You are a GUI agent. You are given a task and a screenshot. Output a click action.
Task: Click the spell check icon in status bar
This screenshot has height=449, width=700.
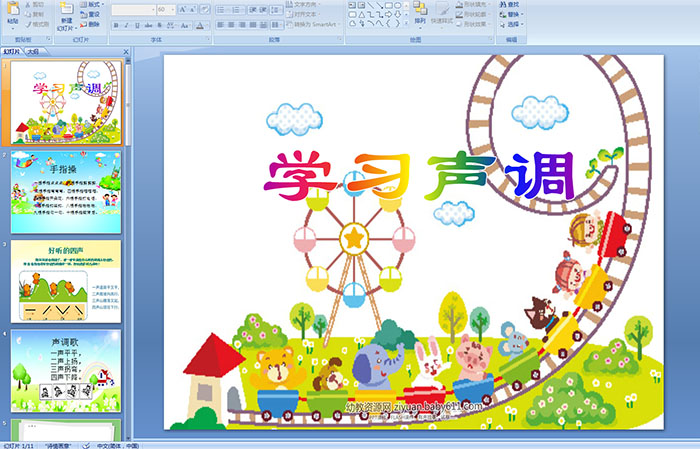coord(87,445)
